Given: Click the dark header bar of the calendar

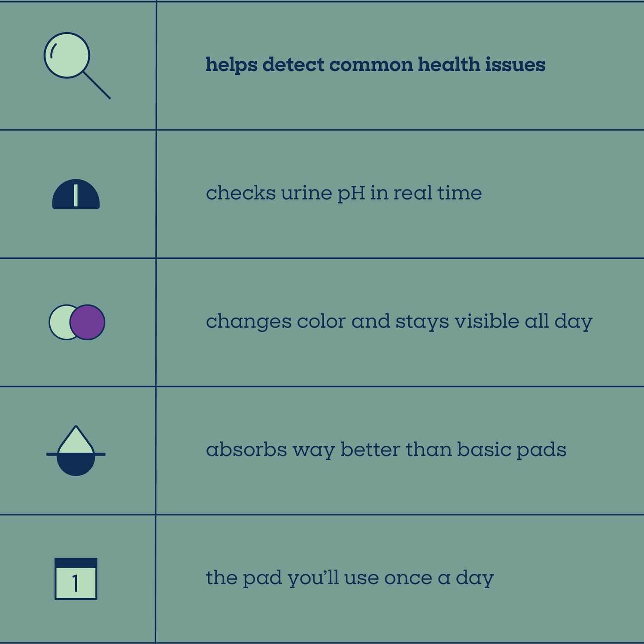Looking at the screenshot, I should click(76, 562).
